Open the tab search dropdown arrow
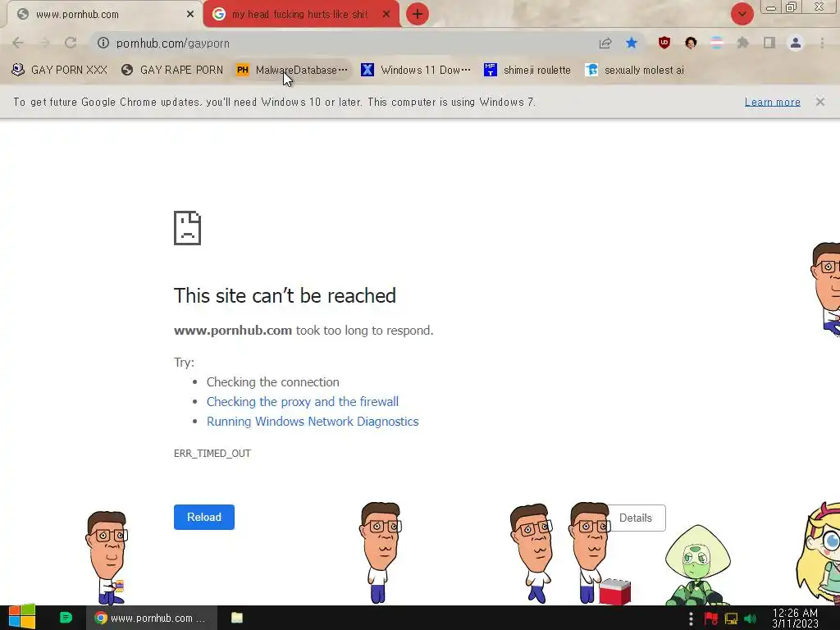 click(x=742, y=14)
